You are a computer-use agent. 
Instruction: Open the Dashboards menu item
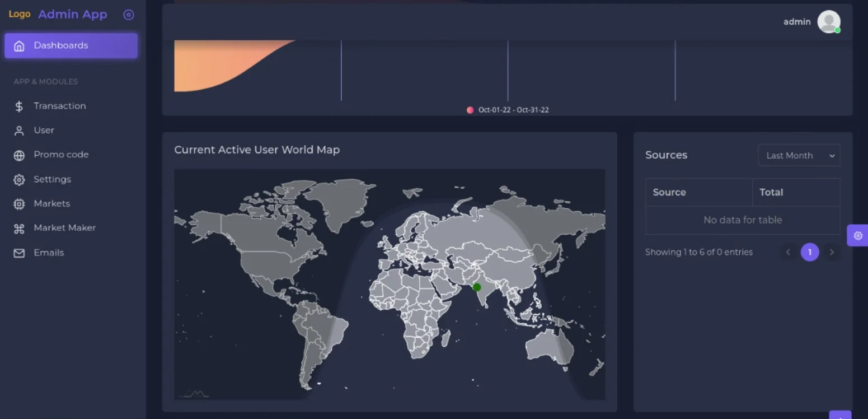click(x=71, y=45)
